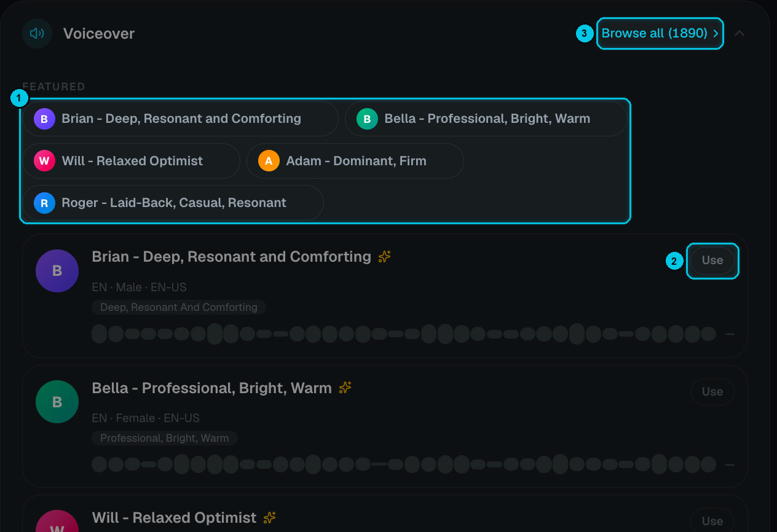The height and width of the screenshot is (532, 777).
Task: Open Browse all (1890) voices
Action: tap(660, 33)
